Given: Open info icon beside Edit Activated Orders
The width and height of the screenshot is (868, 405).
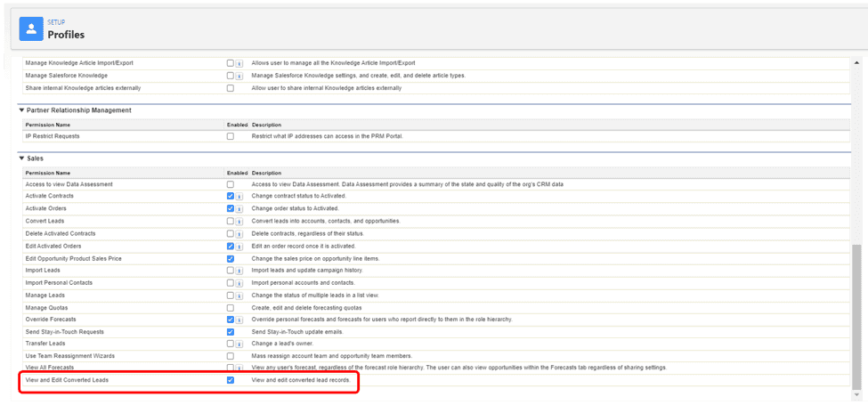Looking at the screenshot, I should click(239, 247).
